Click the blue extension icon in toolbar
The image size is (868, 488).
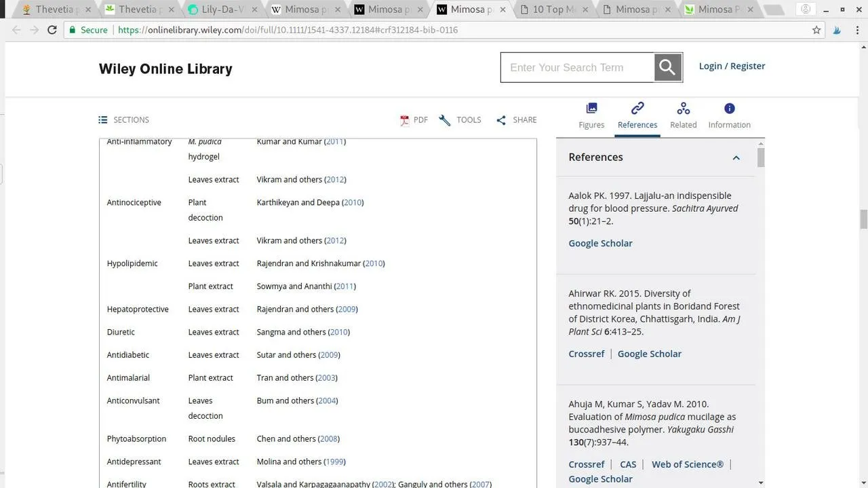coord(838,30)
